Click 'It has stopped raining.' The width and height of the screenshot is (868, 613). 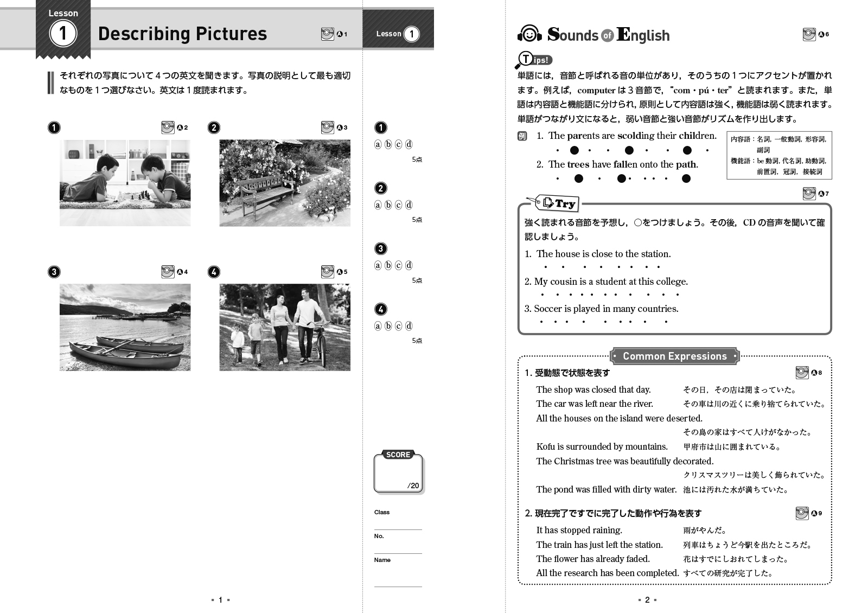coord(579,530)
